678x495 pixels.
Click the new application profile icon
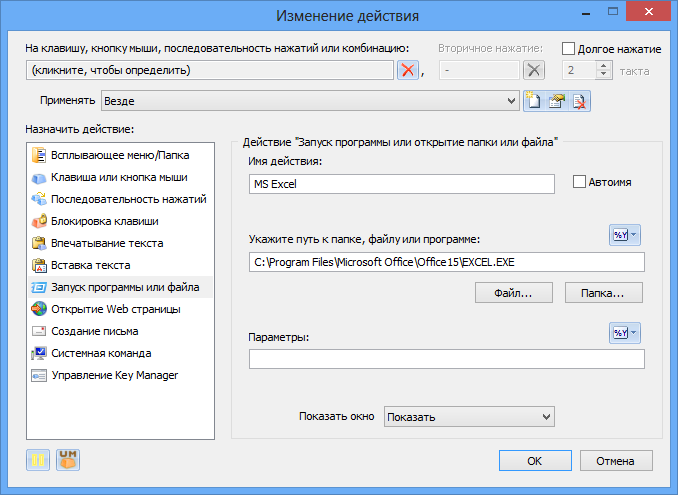coord(534,101)
